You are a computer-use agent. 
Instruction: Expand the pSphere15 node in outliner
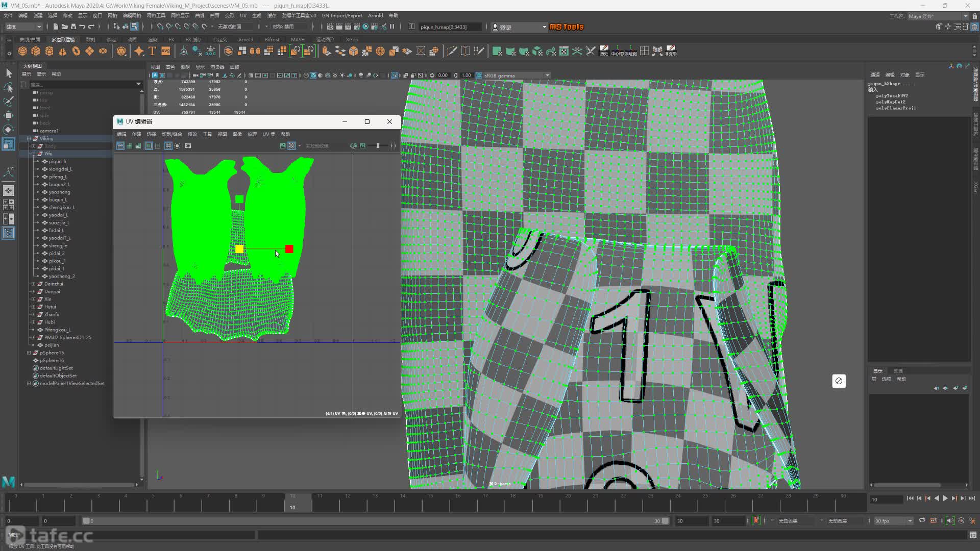tap(29, 353)
